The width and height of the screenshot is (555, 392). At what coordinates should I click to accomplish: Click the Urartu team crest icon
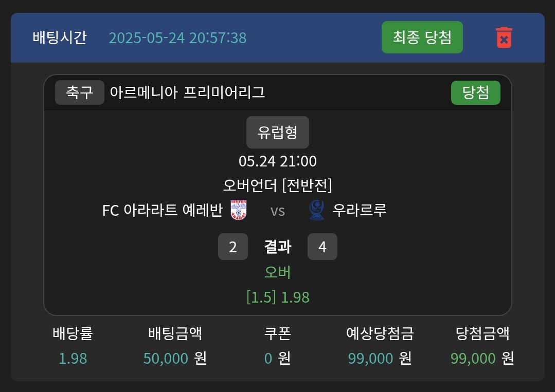[x=316, y=210]
